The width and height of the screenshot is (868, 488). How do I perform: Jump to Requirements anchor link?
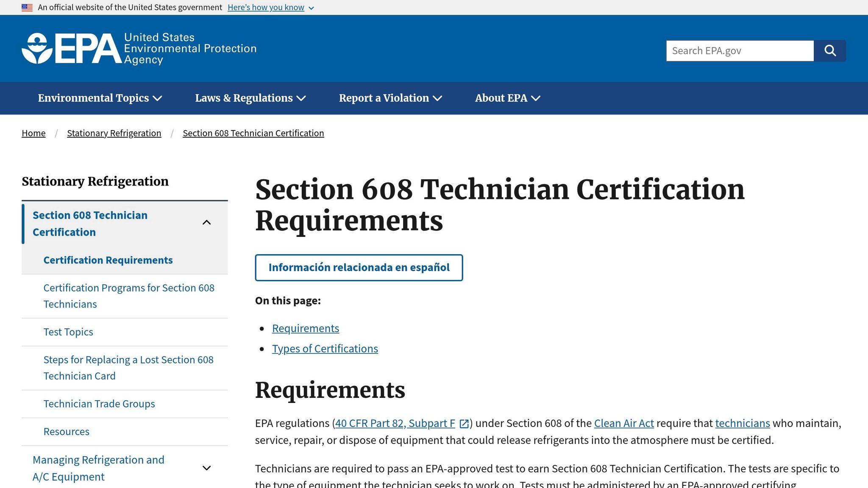point(306,328)
